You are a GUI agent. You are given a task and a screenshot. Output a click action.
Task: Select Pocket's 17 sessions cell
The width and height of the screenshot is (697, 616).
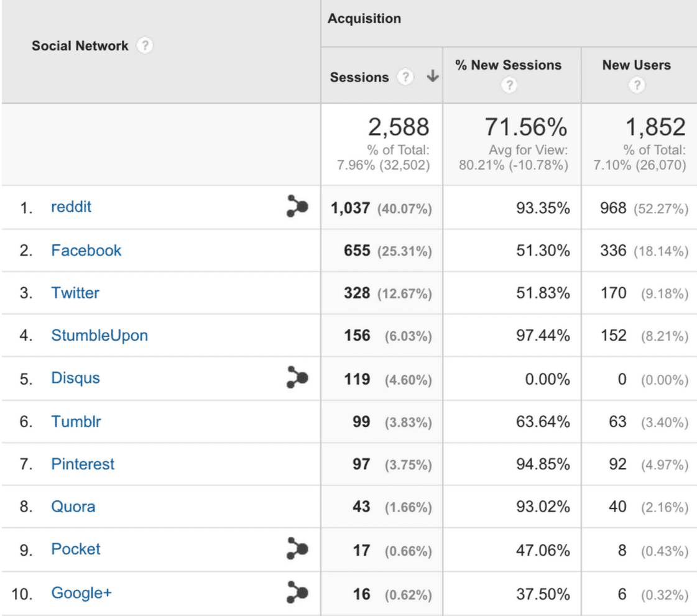381,550
